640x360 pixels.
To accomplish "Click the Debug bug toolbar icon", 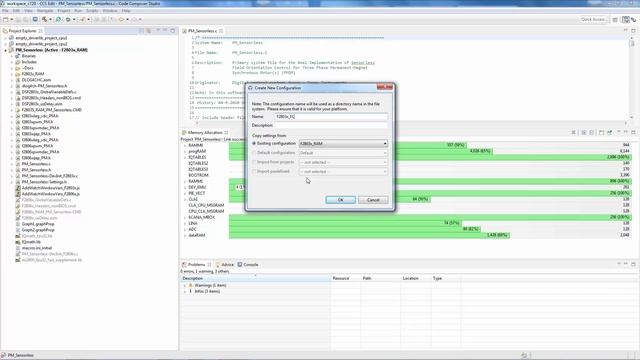I will (68, 19).
